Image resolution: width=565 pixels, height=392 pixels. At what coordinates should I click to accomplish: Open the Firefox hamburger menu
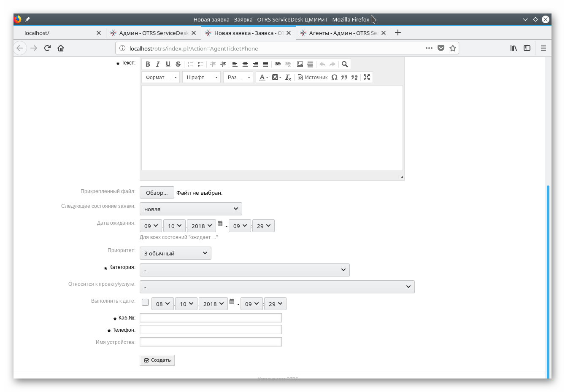tap(543, 48)
